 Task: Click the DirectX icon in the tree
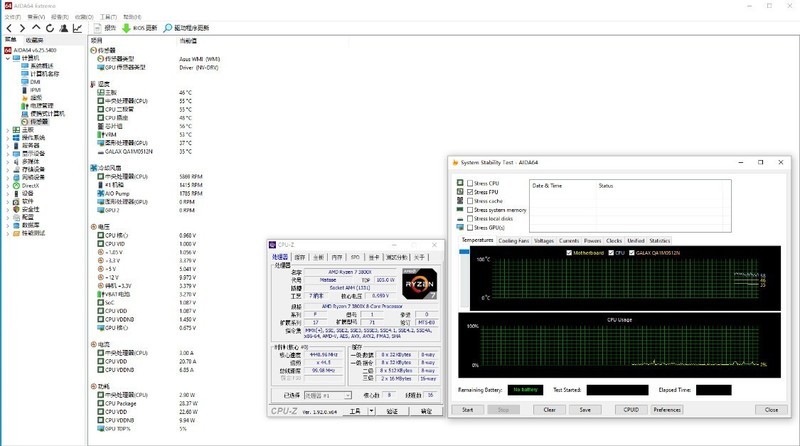[x=16, y=185]
